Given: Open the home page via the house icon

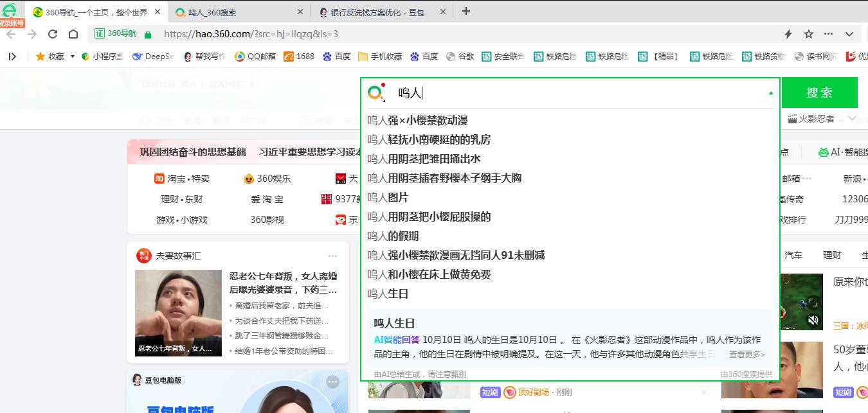Looking at the screenshot, I should 73,34.
